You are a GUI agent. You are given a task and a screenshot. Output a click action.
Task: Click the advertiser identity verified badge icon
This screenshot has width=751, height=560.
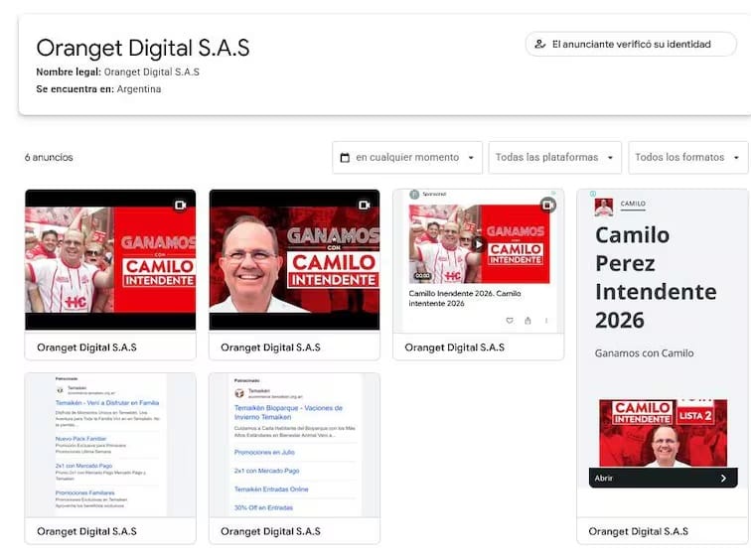(x=539, y=44)
